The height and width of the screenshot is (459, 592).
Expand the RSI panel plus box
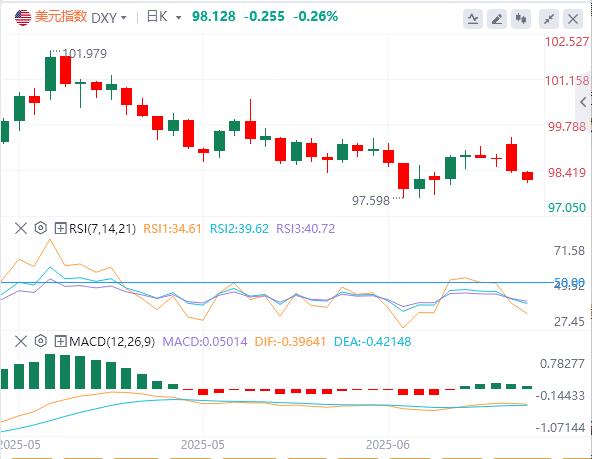pos(60,228)
